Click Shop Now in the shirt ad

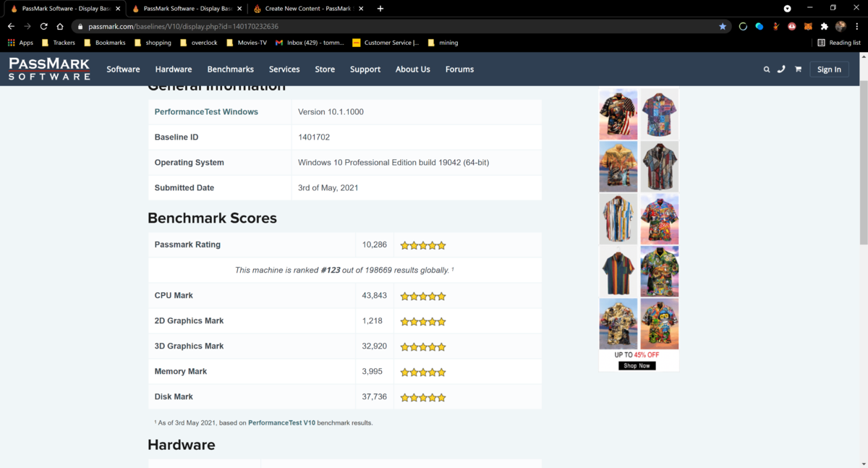point(637,366)
